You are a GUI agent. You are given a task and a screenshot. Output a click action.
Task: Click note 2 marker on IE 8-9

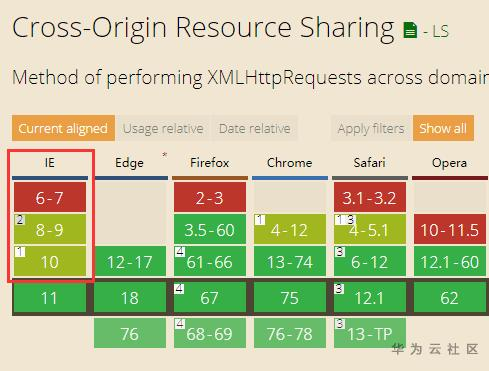(20, 220)
